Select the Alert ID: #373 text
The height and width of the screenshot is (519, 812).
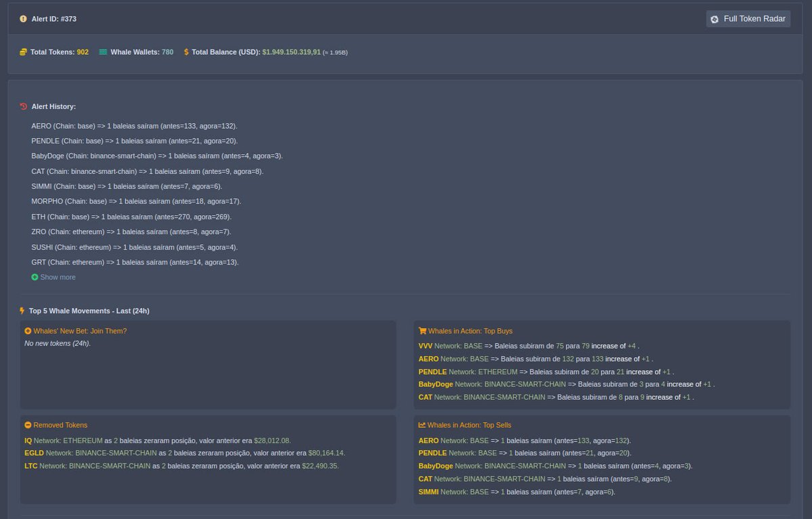pos(54,19)
